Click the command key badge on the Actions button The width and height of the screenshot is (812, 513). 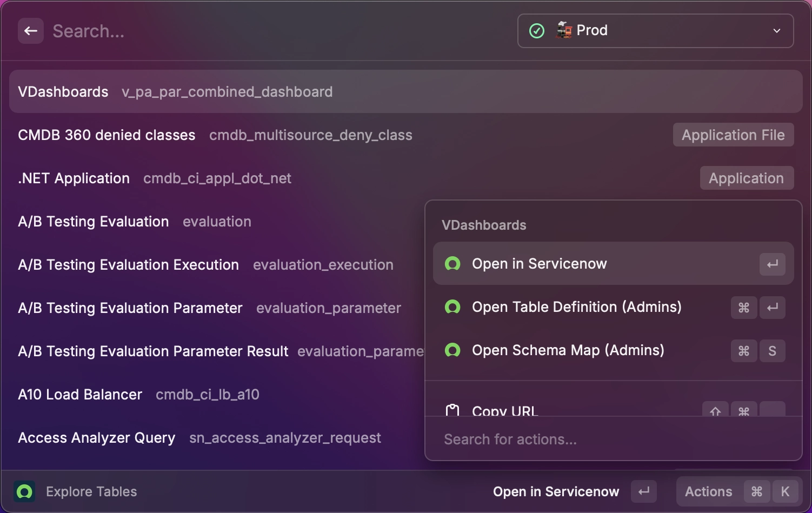click(x=757, y=491)
